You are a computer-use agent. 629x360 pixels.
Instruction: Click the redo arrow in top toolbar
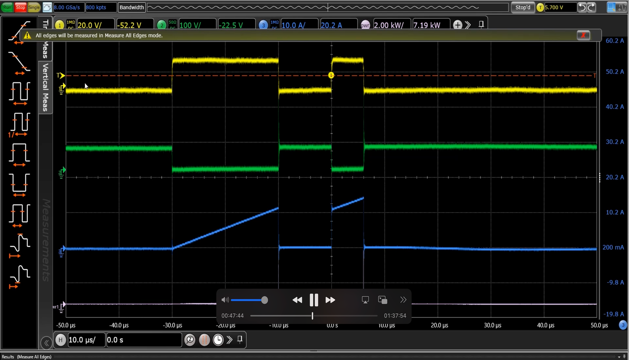(x=592, y=7)
